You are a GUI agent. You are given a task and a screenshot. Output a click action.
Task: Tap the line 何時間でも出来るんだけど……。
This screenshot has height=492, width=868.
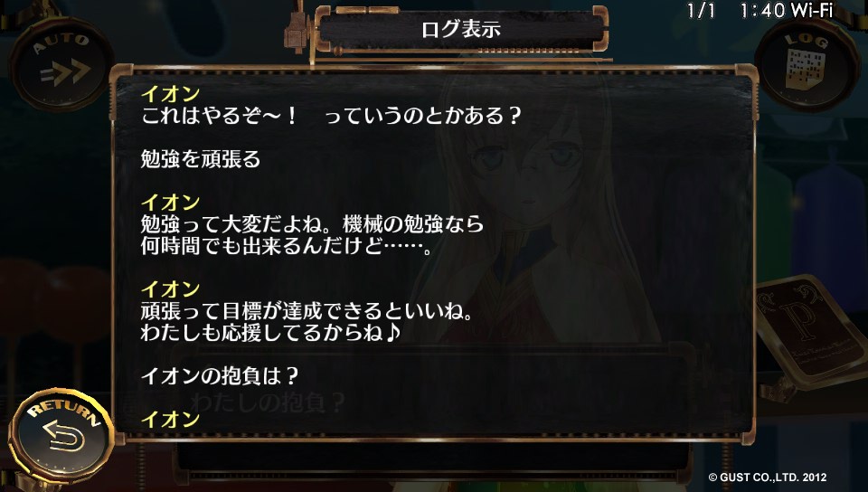tap(287, 246)
